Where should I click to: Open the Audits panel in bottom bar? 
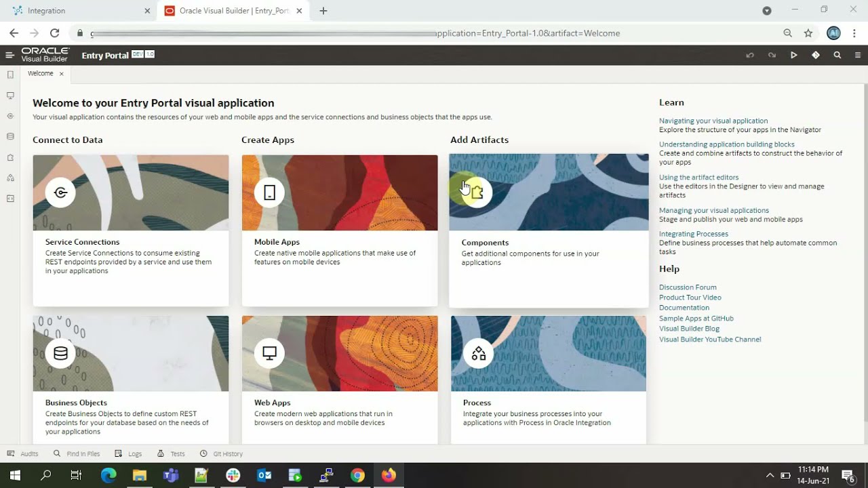point(23,453)
